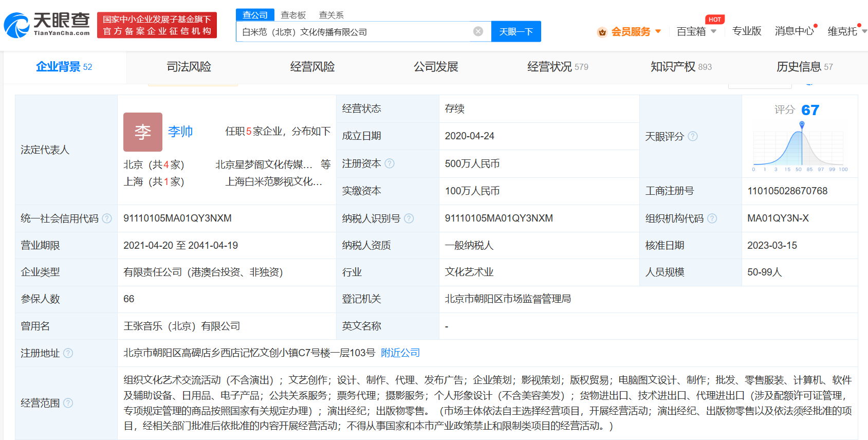
Task: Expand the 百宝箱 dropdown
Action: coord(713,31)
